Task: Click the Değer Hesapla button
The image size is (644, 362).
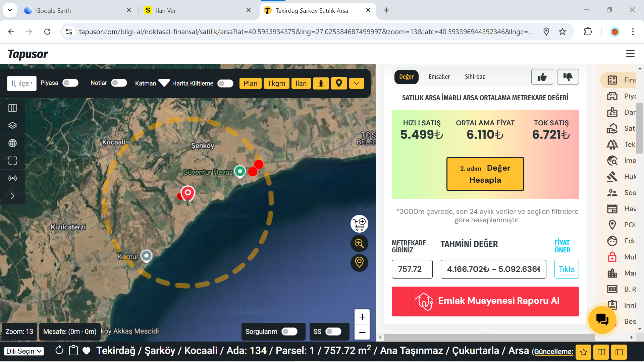Action: 485,174
